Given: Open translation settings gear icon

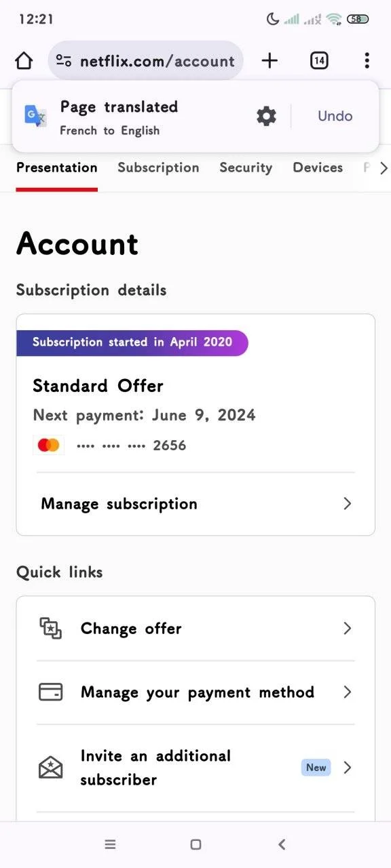Looking at the screenshot, I should point(266,116).
